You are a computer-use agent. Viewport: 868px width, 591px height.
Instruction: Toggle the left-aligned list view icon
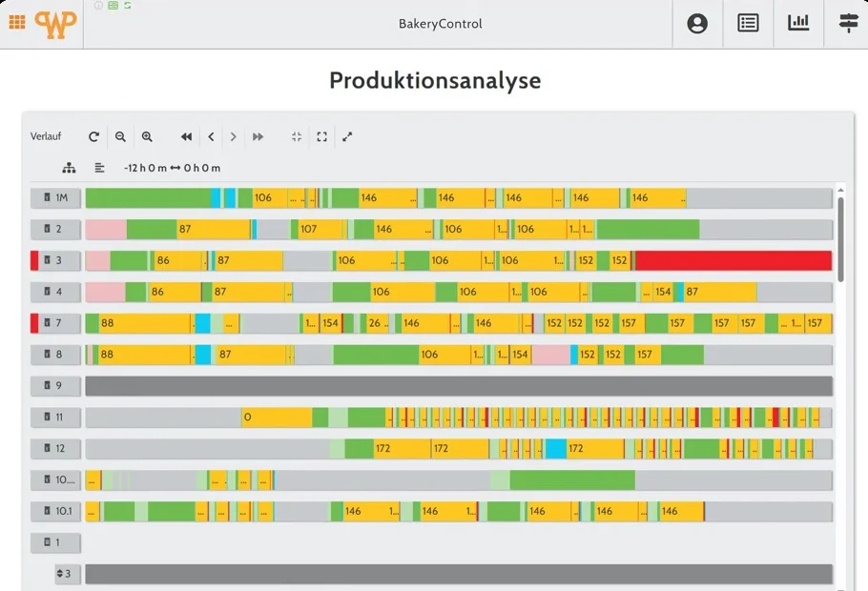[99, 168]
